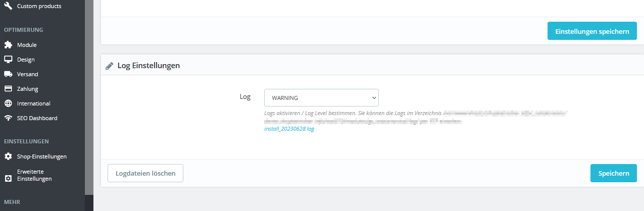This screenshot has width=644, height=211.
Task: Click the globe icon for International
Action: point(8,103)
